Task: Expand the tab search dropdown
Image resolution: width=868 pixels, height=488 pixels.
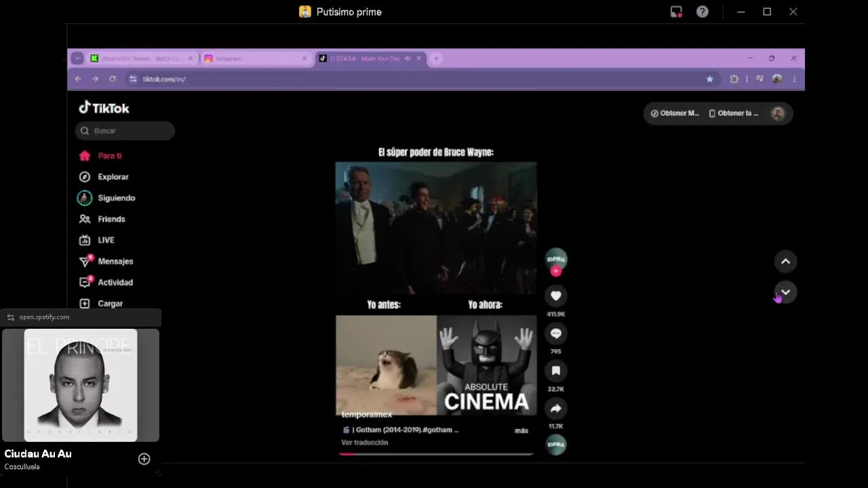Action: [x=77, y=58]
